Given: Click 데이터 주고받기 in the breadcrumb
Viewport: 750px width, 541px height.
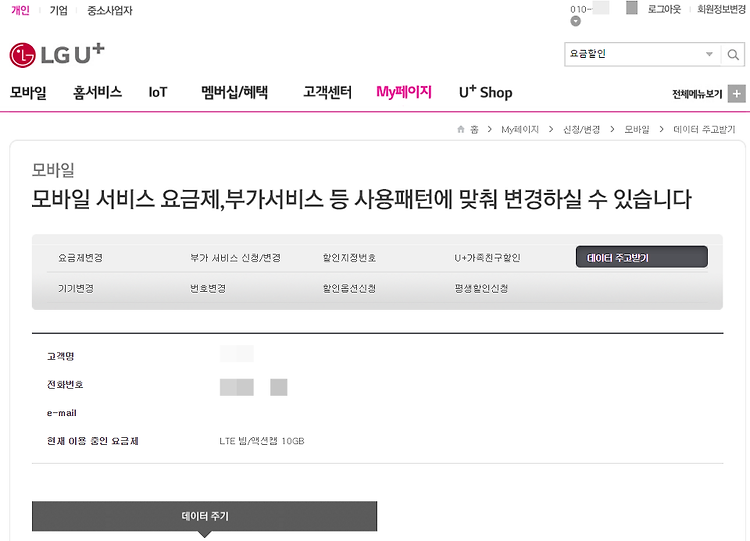Looking at the screenshot, I should 704,129.
